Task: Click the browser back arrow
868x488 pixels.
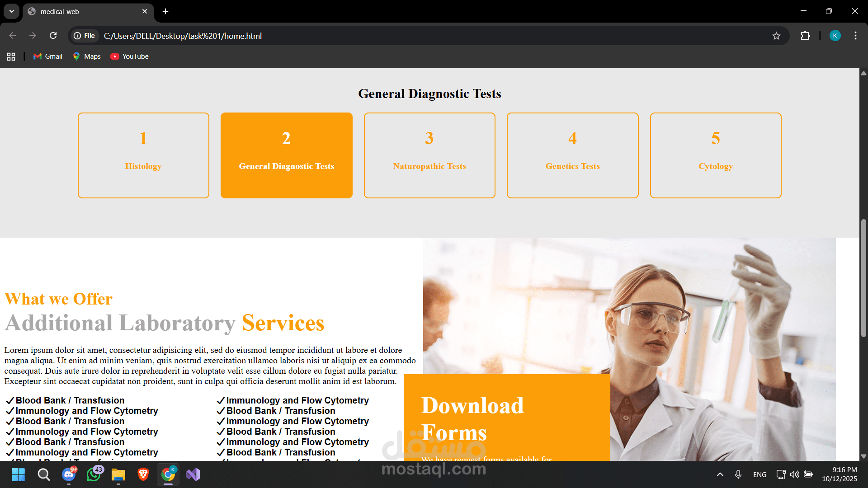Action: point(13,36)
